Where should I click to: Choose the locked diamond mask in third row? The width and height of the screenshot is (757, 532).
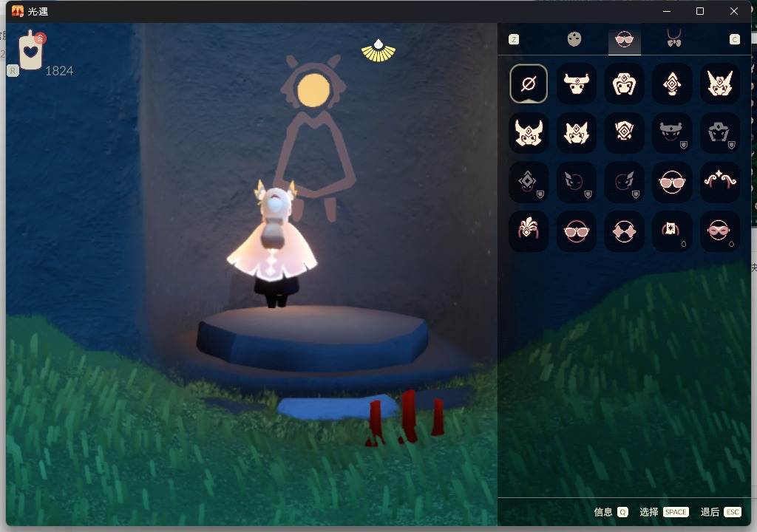point(529,182)
